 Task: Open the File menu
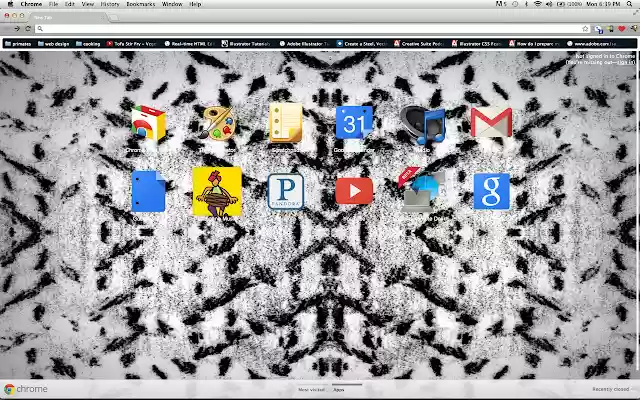point(53,4)
